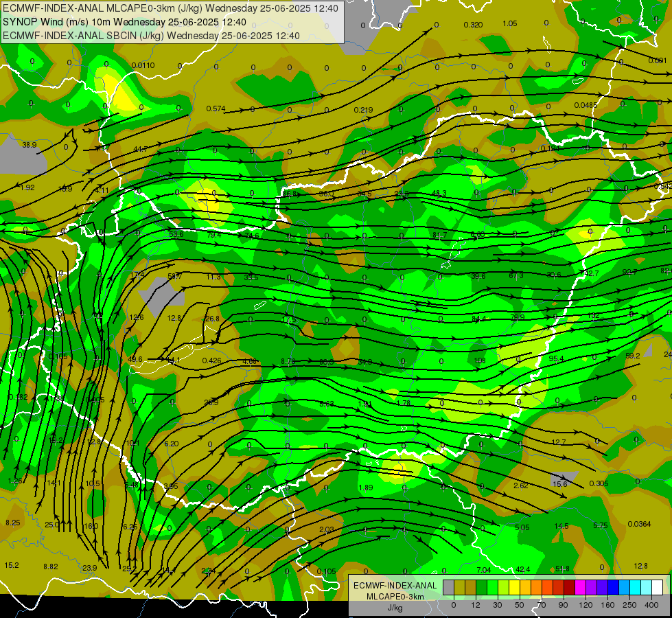Click the station value 5.05
Viewport: 672px width, 618px height.
click(x=522, y=527)
